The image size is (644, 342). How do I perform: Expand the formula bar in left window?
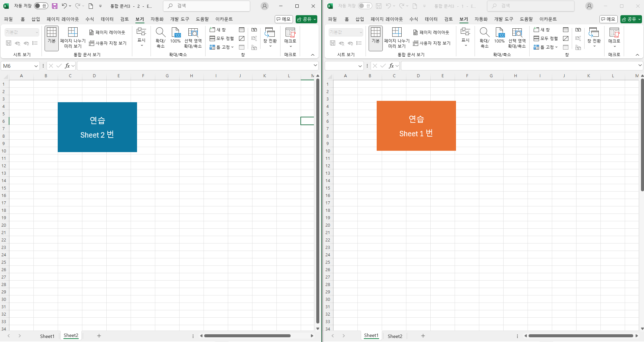pyautogui.click(x=315, y=65)
